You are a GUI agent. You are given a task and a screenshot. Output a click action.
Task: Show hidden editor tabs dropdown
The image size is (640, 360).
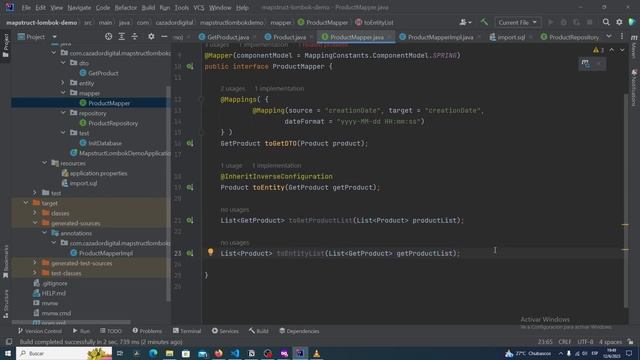609,37
